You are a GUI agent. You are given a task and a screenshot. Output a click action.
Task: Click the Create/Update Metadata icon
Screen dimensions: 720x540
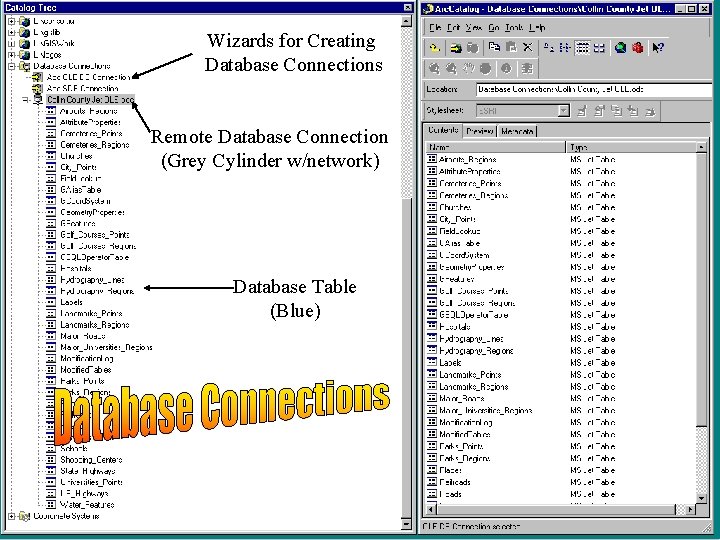[616, 111]
